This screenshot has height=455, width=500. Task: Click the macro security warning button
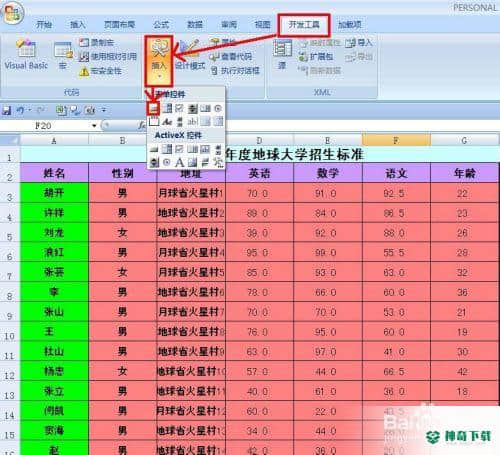click(x=100, y=71)
